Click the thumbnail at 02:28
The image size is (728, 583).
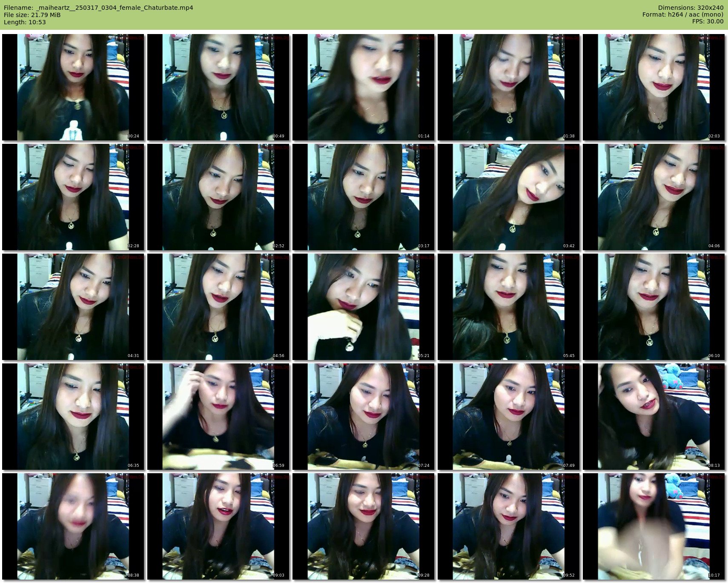click(73, 197)
